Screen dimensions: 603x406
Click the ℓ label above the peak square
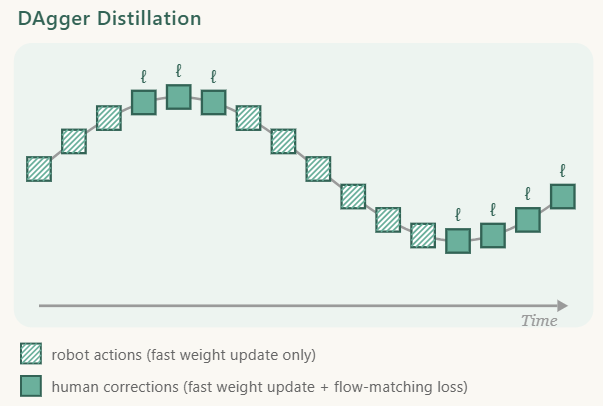coord(178,71)
